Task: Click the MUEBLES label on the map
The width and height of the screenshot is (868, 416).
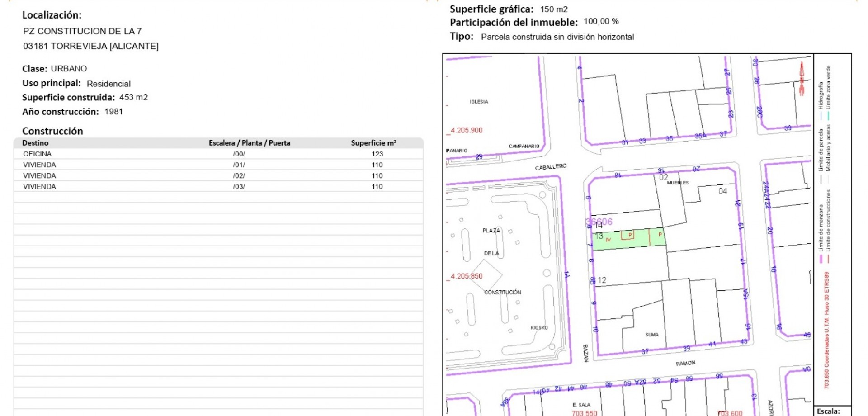Action: pos(678,183)
